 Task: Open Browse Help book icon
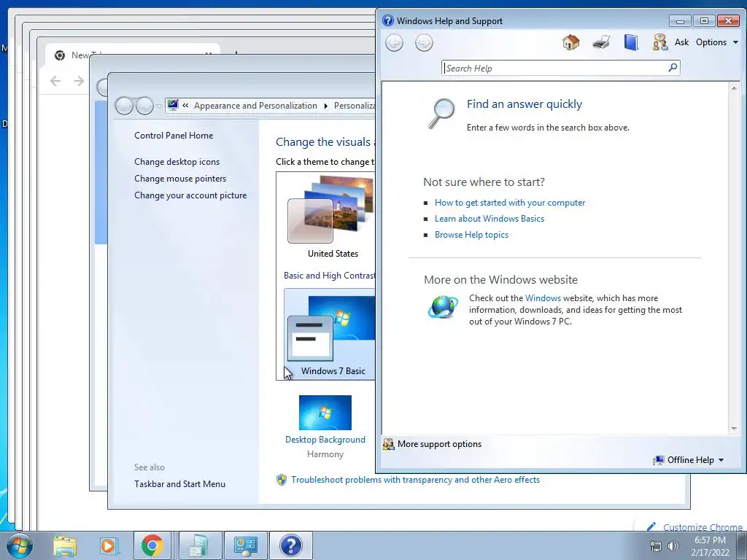point(631,42)
